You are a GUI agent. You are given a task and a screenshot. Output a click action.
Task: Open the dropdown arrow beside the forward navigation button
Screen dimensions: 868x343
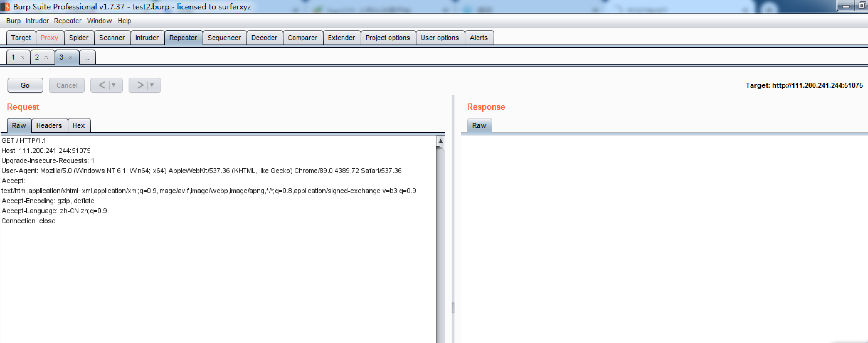(x=152, y=85)
